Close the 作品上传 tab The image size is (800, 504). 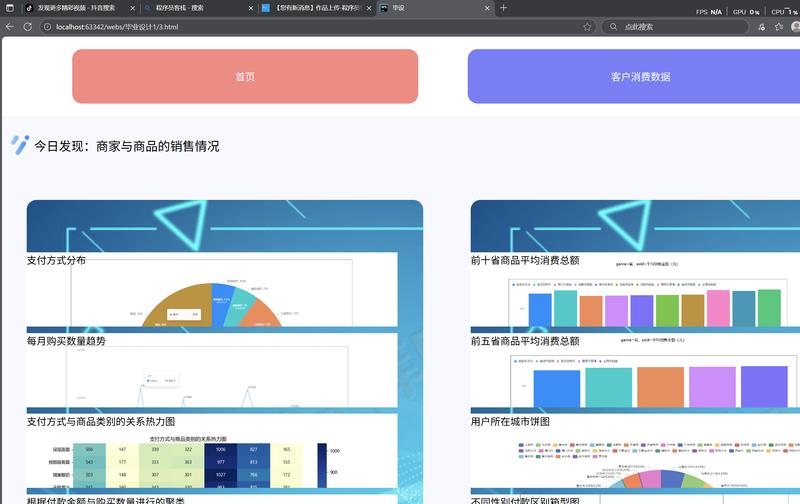tap(369, 8)
